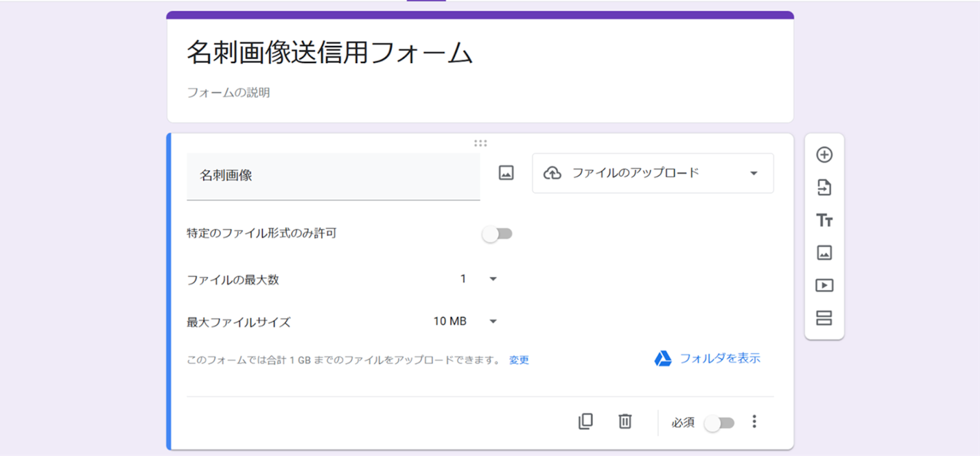This screenshot has width=980, height=456.
Task: Toggle the 必須 required switch
Action: (x=719, y=423)
